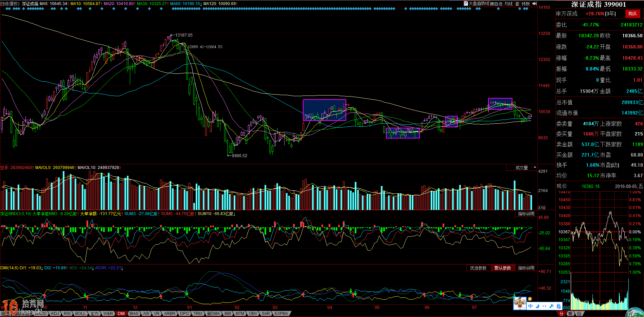The height and width of the screenshot is (317, 644).
Task: Click the wrench icon in IME toolbar
Action: pyautogui.click(x=551, y=306)
